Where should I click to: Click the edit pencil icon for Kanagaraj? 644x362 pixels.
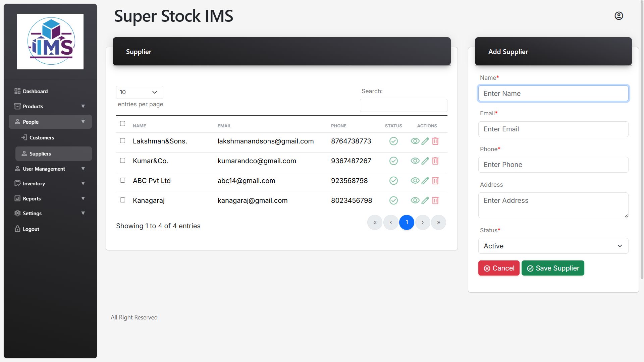425,200
